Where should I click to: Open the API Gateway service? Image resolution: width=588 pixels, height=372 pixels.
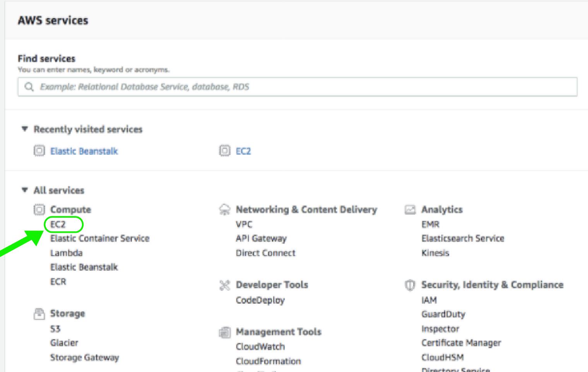pyautogui.click(x=261, y=238)
